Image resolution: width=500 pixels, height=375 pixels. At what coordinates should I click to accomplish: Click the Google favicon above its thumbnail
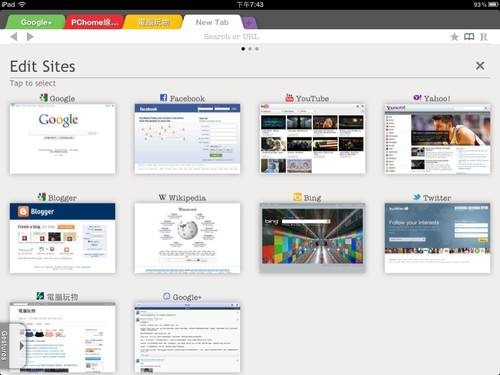[x=44, y=98]
